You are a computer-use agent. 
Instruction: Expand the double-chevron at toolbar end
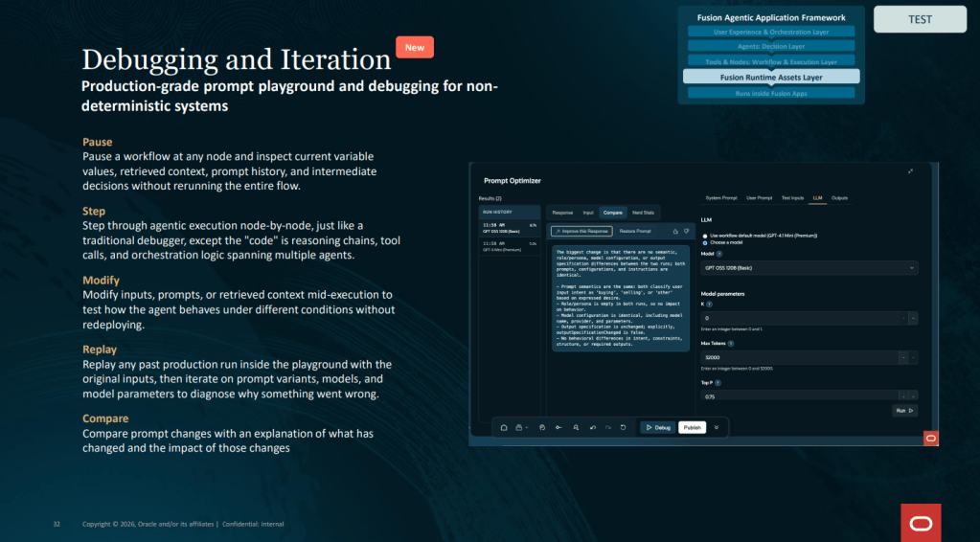717,428
